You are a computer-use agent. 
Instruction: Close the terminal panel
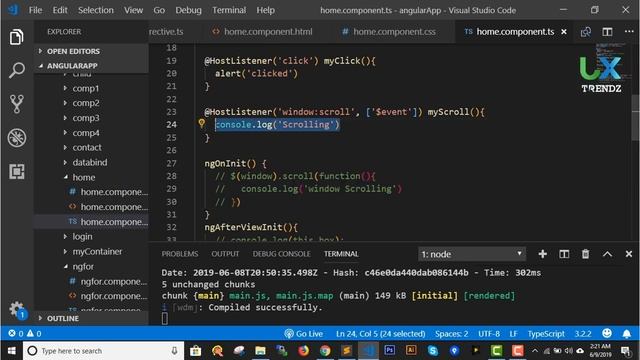coord(629,254)
